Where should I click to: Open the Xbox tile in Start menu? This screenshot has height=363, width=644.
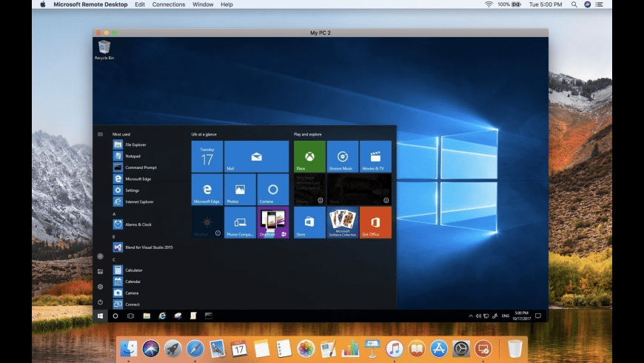[x=309, y=156]
